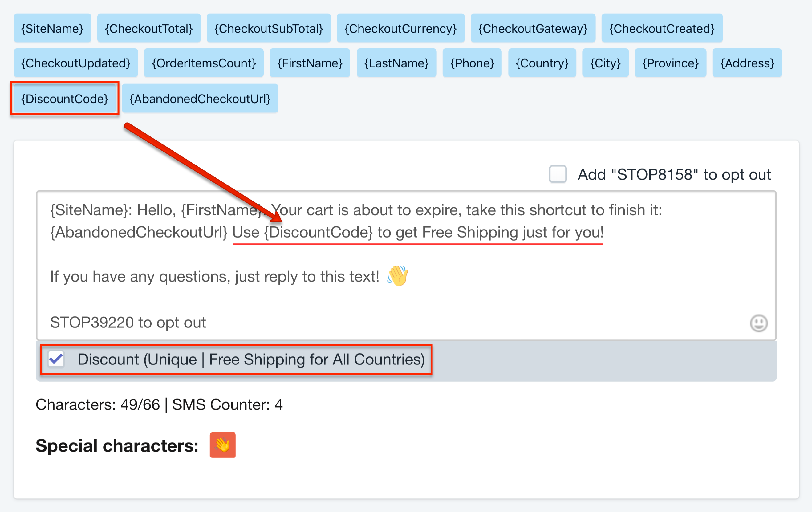Insert the {CheckoutCreated} variable tag
Image resolution: width=812 pixels, height=512 pixels.
point(662,28)
